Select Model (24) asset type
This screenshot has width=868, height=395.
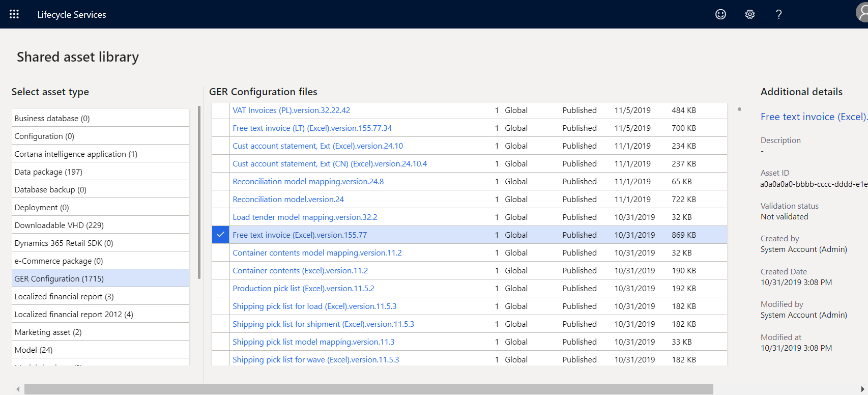coord(100,350)
